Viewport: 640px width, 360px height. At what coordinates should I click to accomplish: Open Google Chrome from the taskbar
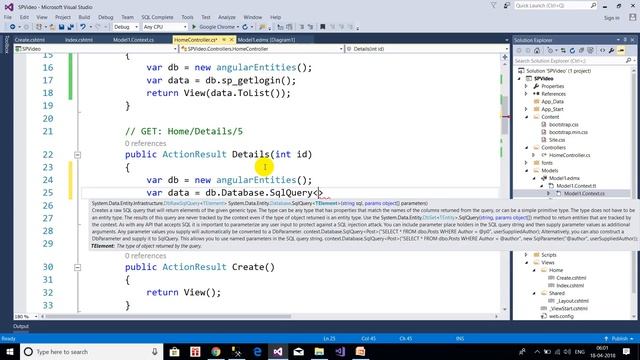point(216,351)
